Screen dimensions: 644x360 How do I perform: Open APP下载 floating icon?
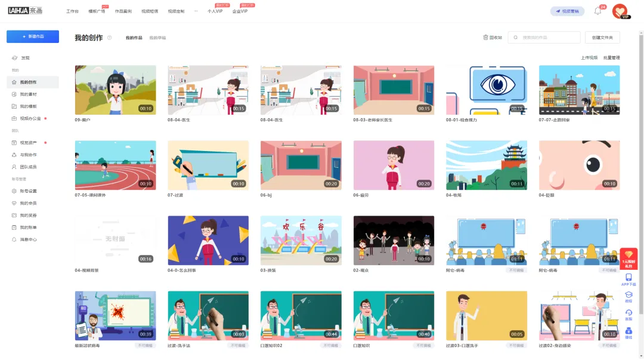tap(628, 280)
